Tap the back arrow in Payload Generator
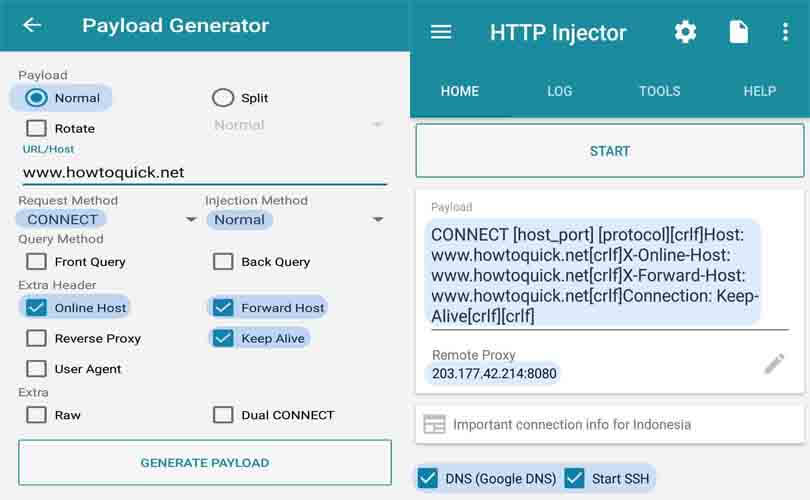The width and height of the screenshot is (810, 500). coord(32,25)
